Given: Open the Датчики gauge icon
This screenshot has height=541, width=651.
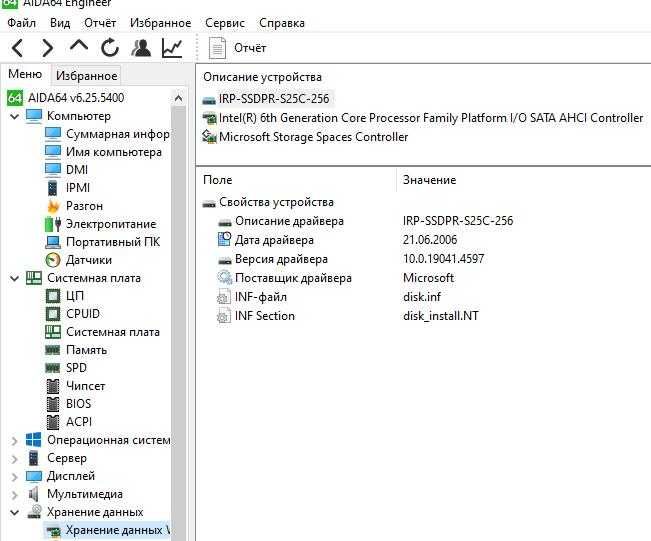Looking at the screenshot, I should point(53,260).
